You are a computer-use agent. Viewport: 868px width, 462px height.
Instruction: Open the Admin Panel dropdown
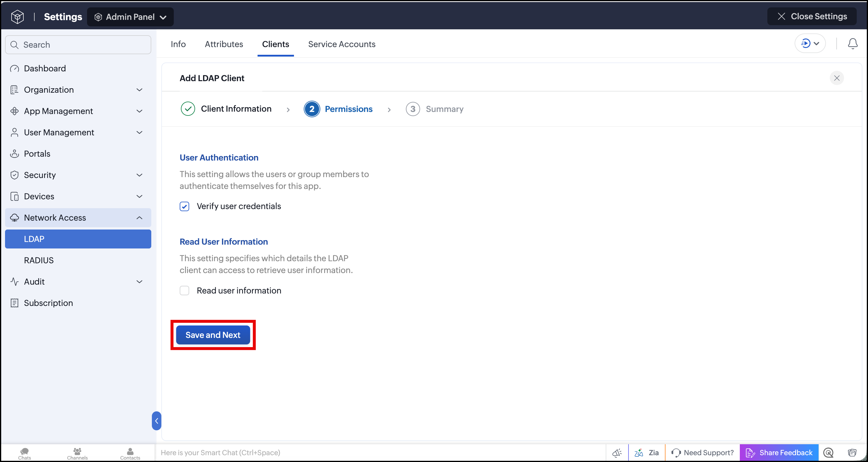coord(130,17)
